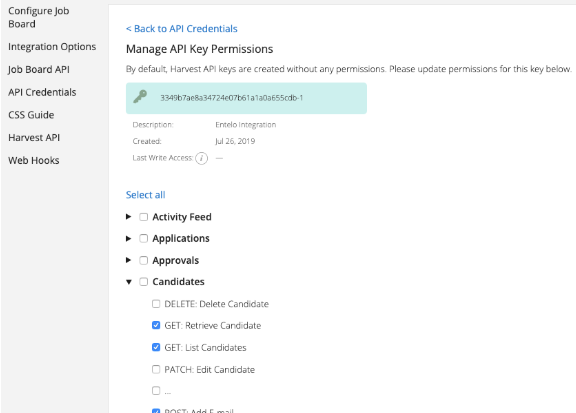This screenshot has width=576, height=413.
Task: Open Harvest API in sidebar
Action: coord(34,138)
